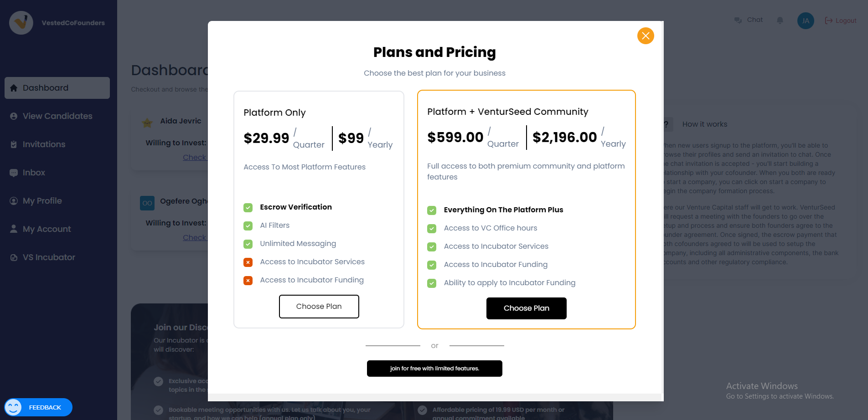Click the How it works heading

(x=705, y=124)
